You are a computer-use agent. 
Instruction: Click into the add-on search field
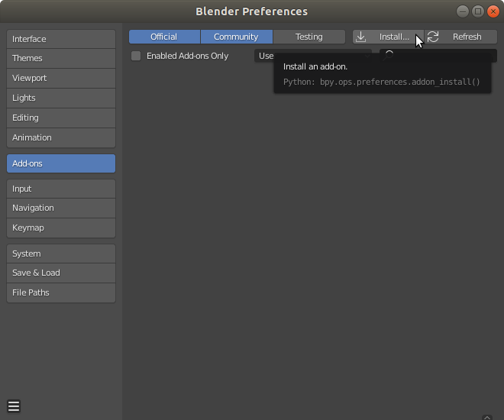(438, 56)
